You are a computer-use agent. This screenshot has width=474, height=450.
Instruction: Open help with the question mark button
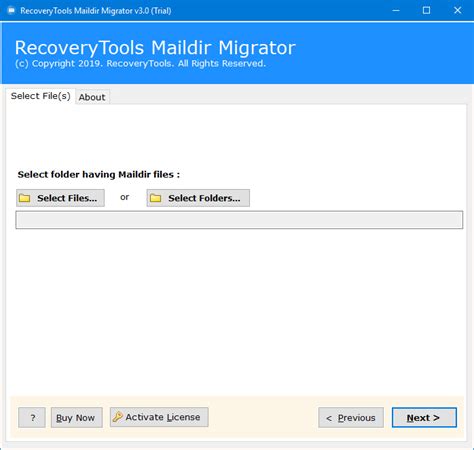pyautogui.click(x=32, y=417)
